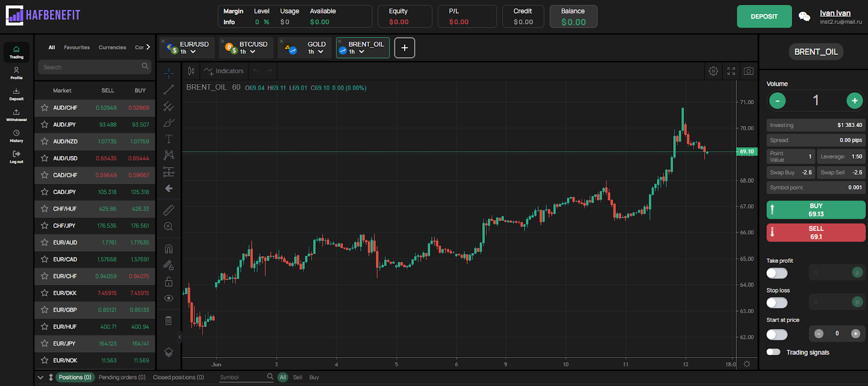Take a chart snapshot with camera
The width and height of the screenshot is (868, 386).
pyautogui.click(x=749, y=71)
